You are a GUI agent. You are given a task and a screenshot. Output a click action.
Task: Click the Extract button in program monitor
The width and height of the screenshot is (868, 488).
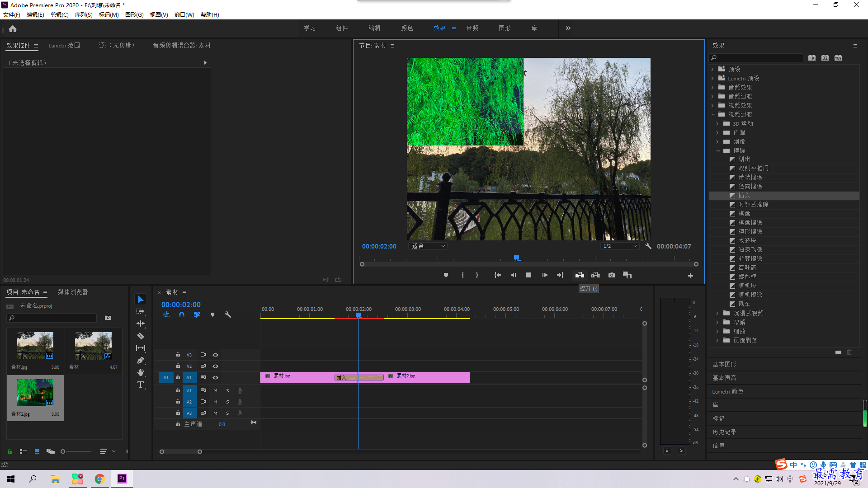[x=596, y=275]
